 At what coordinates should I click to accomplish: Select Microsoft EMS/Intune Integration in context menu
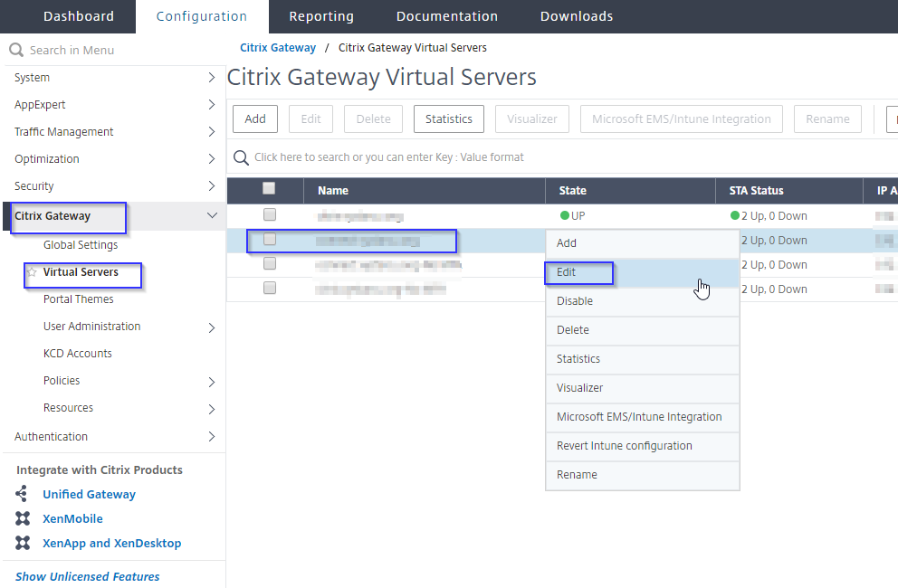pyautogui.click(x=643, y=417)
